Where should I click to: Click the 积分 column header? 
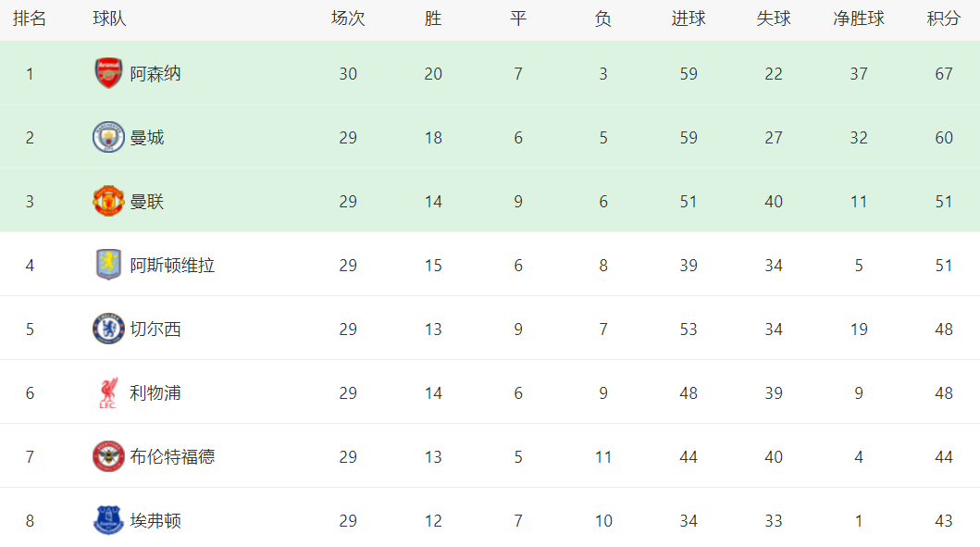pos(944,19)
